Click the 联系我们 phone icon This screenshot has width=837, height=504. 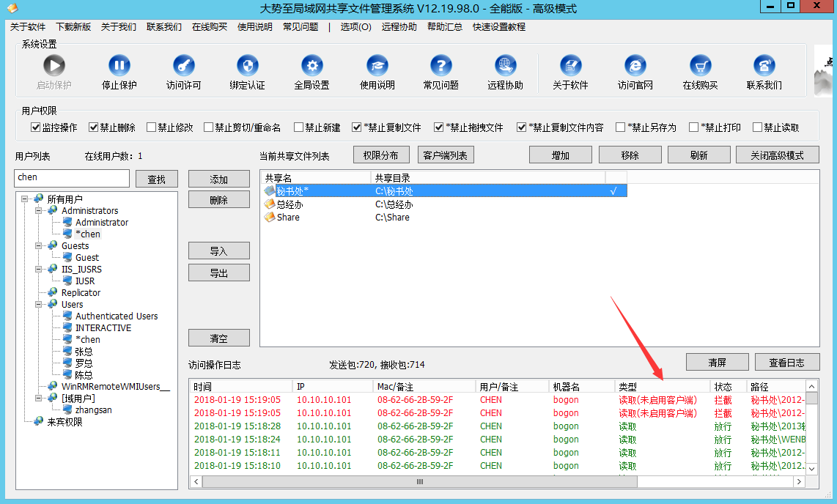click(764, 66)
